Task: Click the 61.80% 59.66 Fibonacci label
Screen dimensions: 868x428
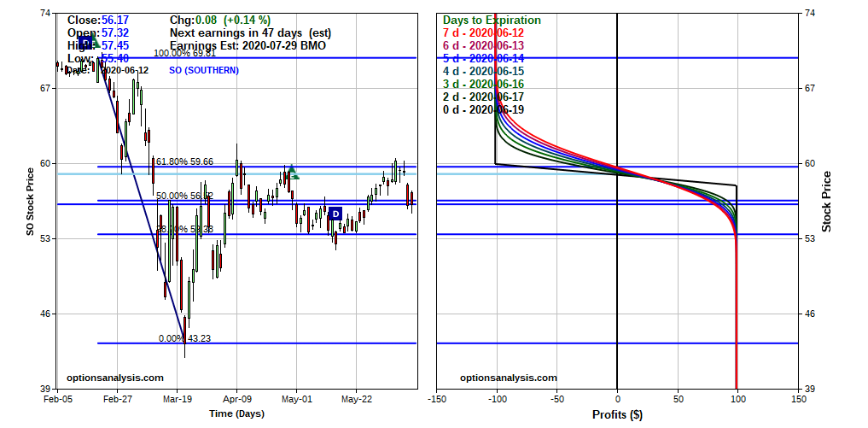Action: point(184,161)
